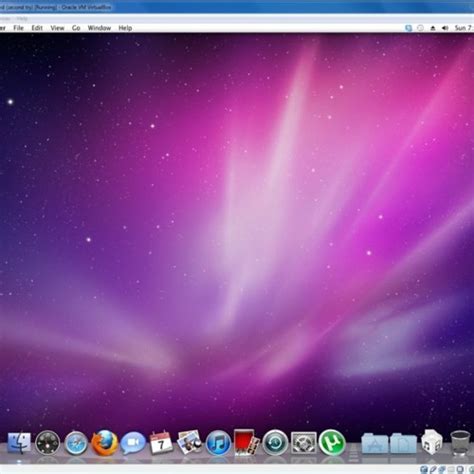Open the View menu
The image size is (474, 474).
57,28
